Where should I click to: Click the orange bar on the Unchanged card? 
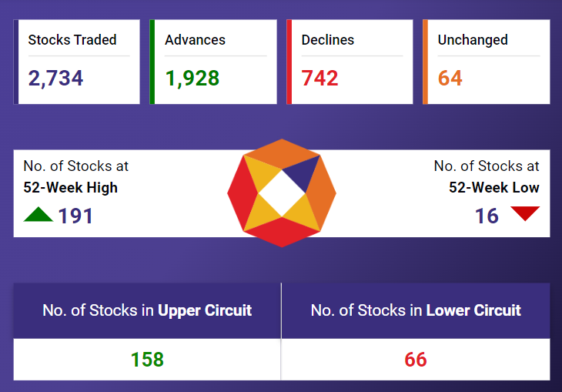(425, 62)
